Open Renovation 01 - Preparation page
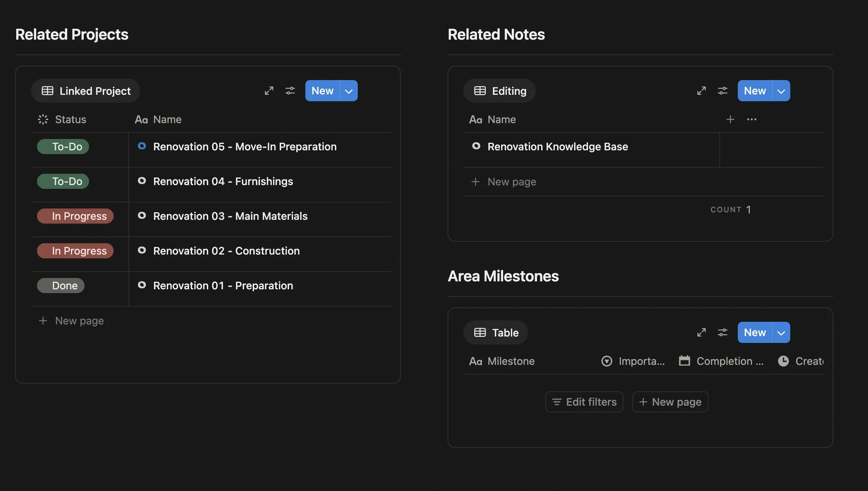Viewport: 868px width, 491px height. 223,286
